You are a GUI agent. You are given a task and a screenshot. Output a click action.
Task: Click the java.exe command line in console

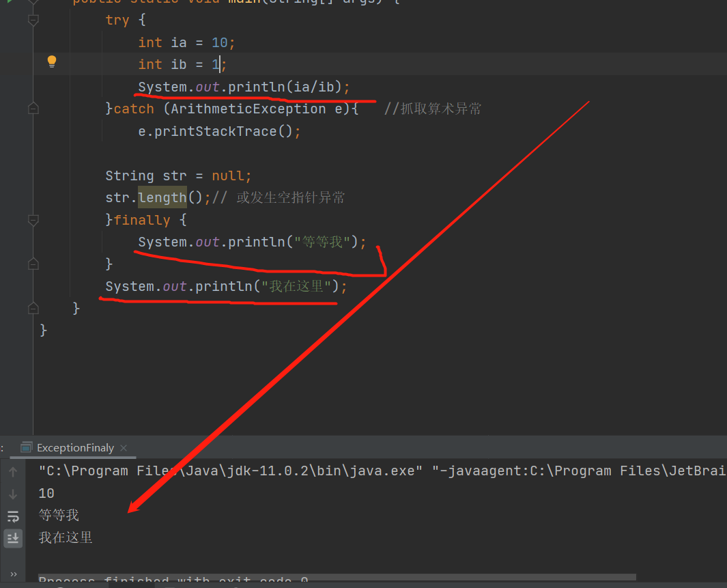382,471
